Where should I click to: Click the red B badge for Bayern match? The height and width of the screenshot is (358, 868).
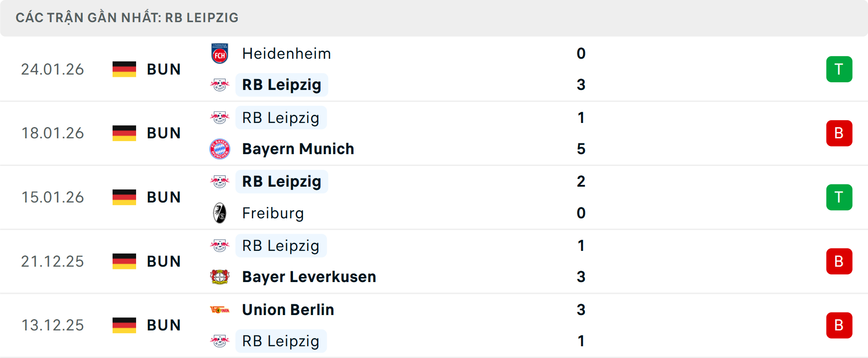pos(839,133)
